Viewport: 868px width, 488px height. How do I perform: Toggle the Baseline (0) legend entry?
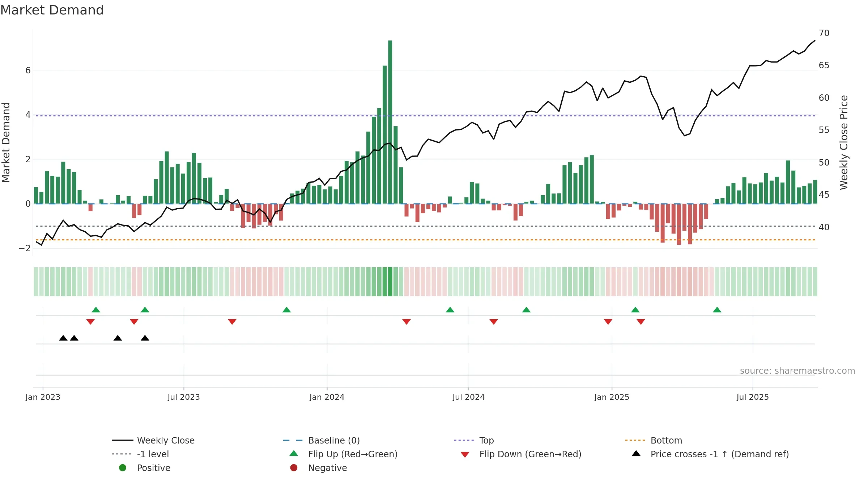pyautogui.click(x=321, y=440)
